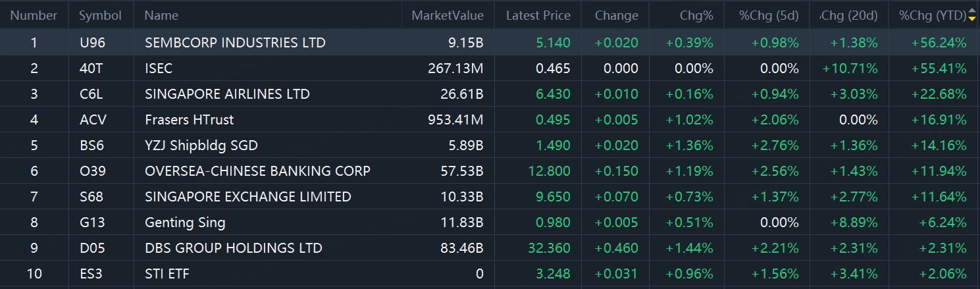Click YTD change +16.91%

coord(939,120)
